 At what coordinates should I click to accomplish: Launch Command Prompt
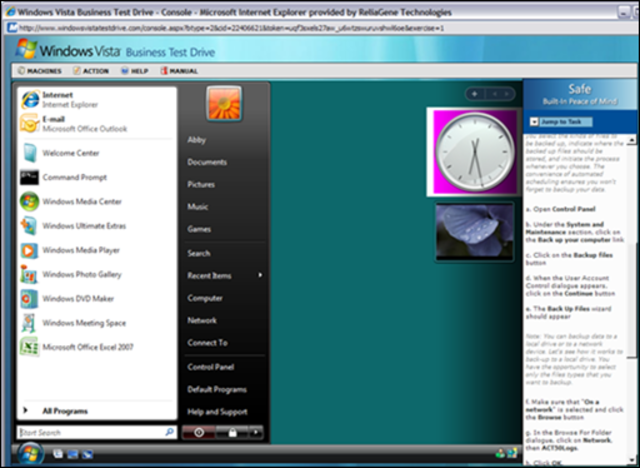click(97, 177)
